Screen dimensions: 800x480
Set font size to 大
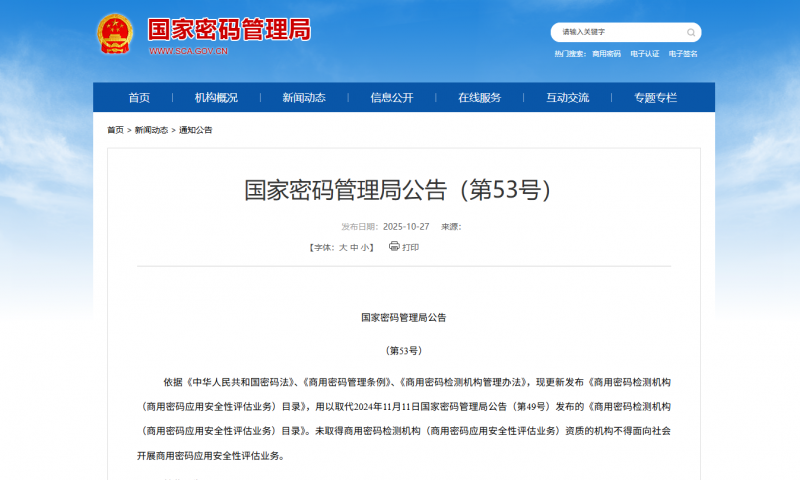pyautogui.click(x=343, y=247)
